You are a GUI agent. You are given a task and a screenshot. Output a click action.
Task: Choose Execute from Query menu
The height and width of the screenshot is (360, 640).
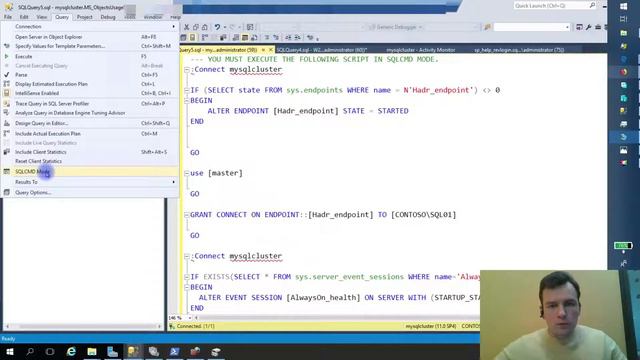[90, 56]
